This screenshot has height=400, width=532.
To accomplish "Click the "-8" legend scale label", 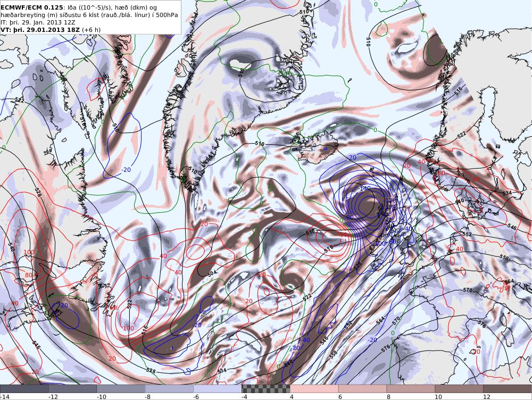I will [147, 397].
